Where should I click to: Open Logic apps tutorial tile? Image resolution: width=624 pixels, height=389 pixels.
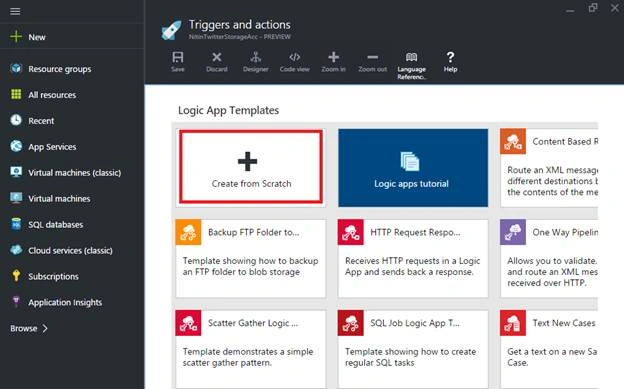click(x=413, y=168)
